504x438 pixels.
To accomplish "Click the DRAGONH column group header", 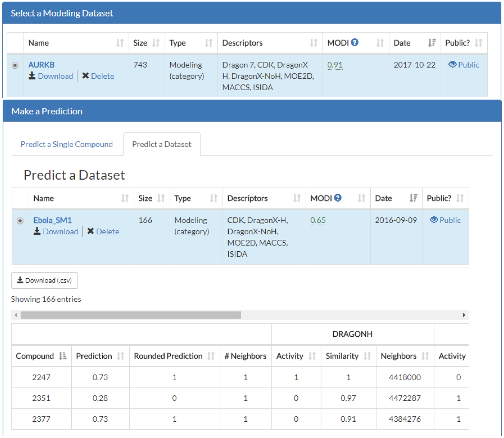I will (353, 334).
